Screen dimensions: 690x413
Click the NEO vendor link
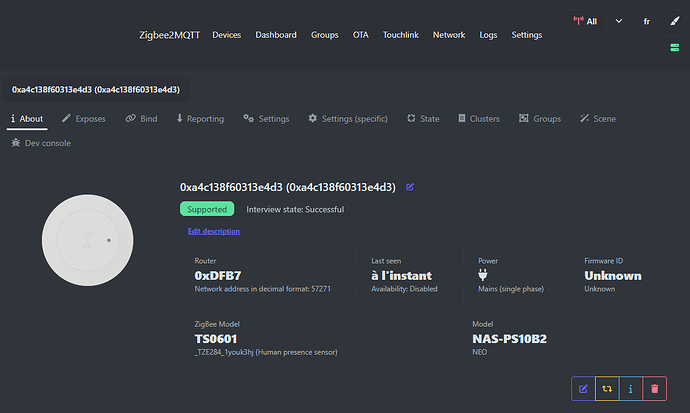click(x=479, y=352)
